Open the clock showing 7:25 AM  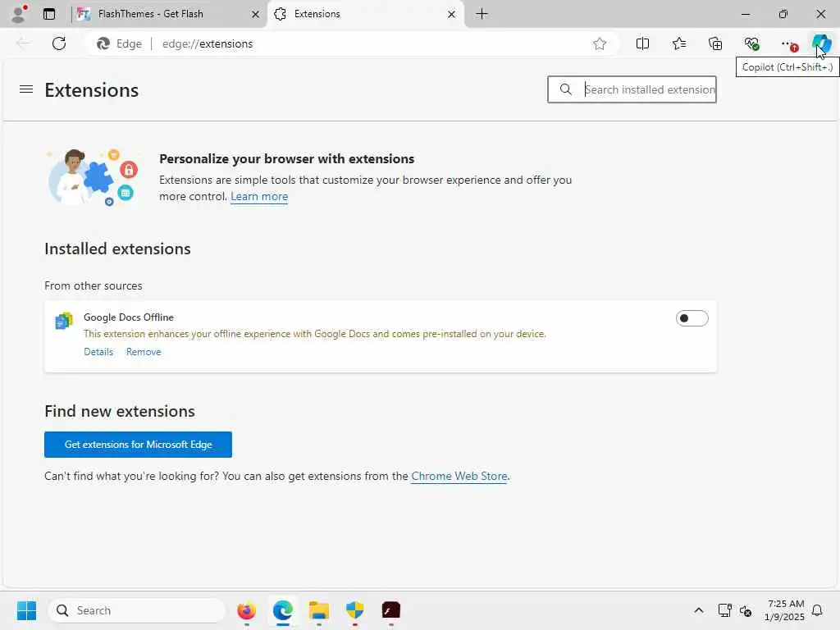[x=785, y=610]
